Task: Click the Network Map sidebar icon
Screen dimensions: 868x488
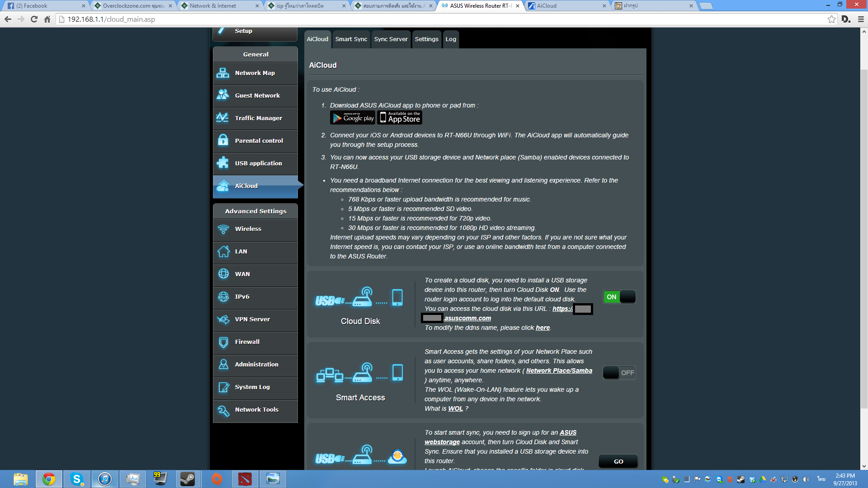Action: (223, 73)
